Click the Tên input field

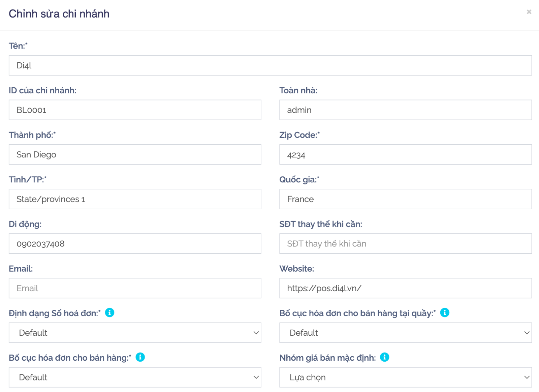coord(270,65)
